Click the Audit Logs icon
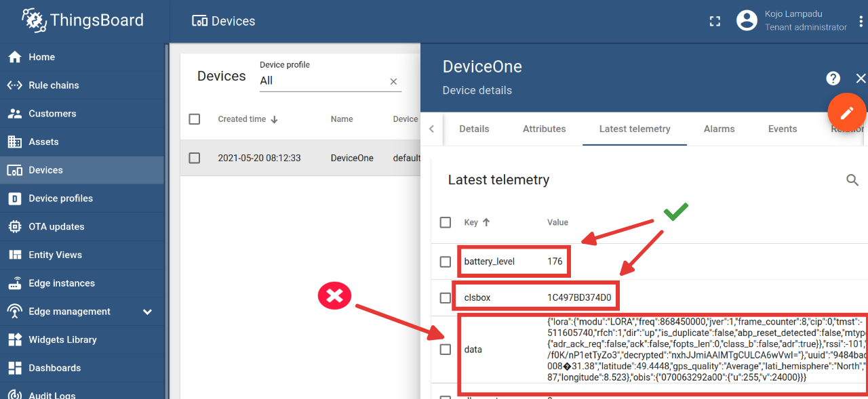The width and height of the screenshot is (868, 399). coord(14,394)
